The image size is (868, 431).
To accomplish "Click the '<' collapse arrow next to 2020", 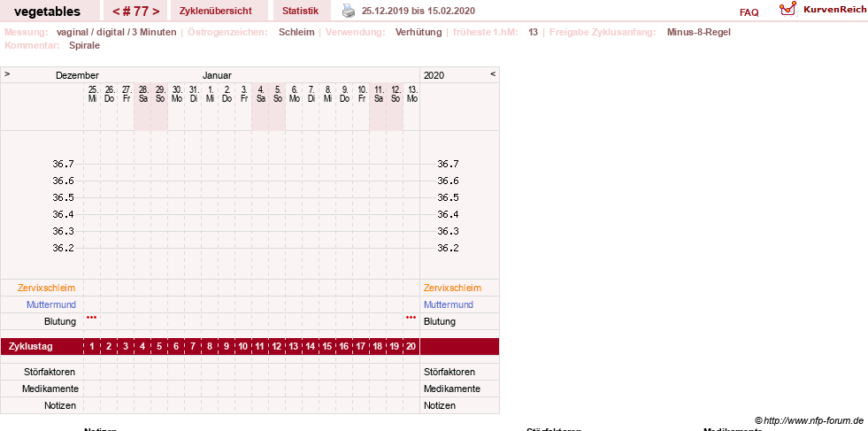I will tap(493, 73).
